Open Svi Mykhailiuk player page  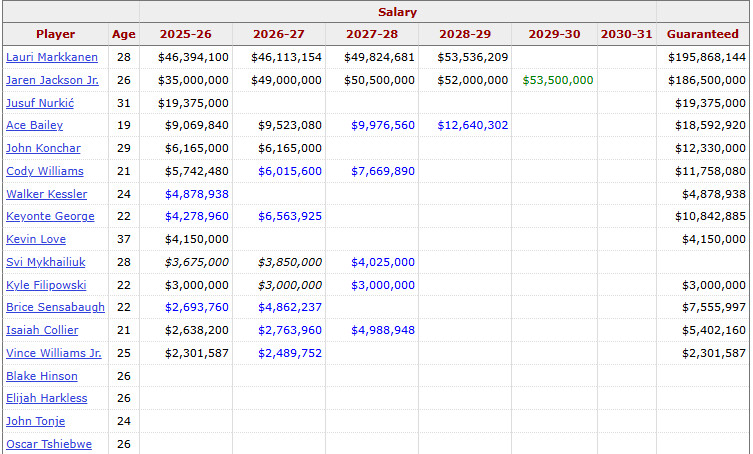coord(46,262)
